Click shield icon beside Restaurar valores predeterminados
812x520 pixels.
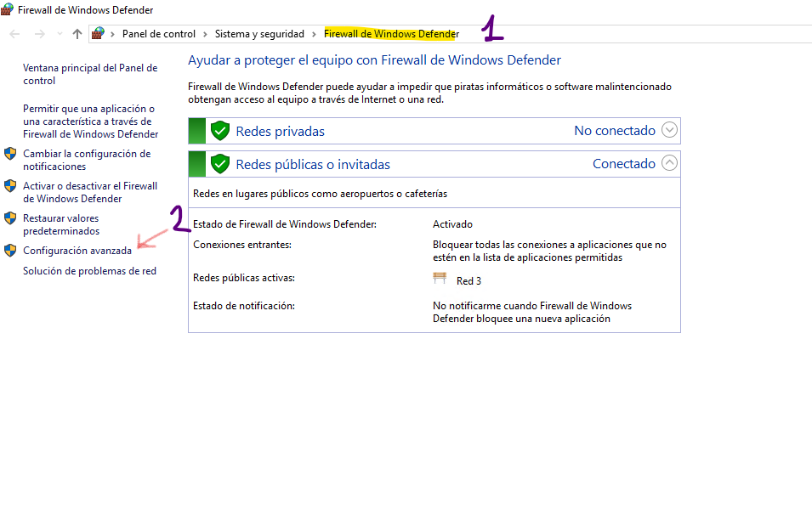pyautogui.click(x=10, y=219)
